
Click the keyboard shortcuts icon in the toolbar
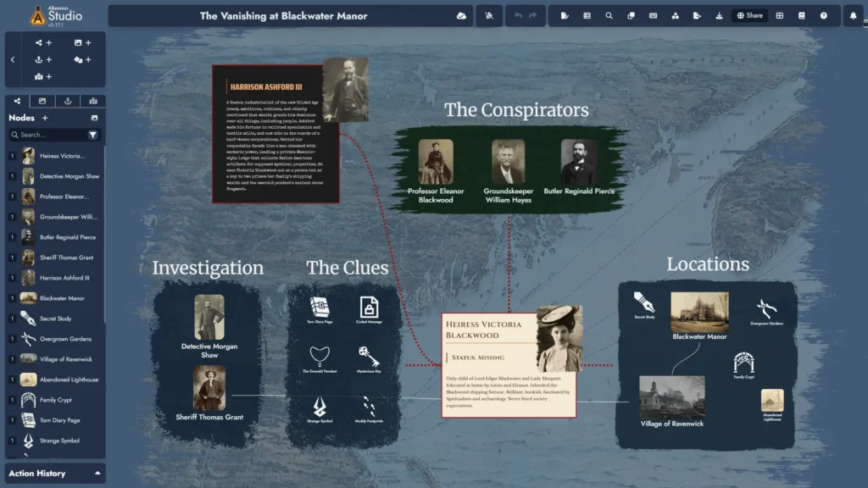tap(654, 14)
